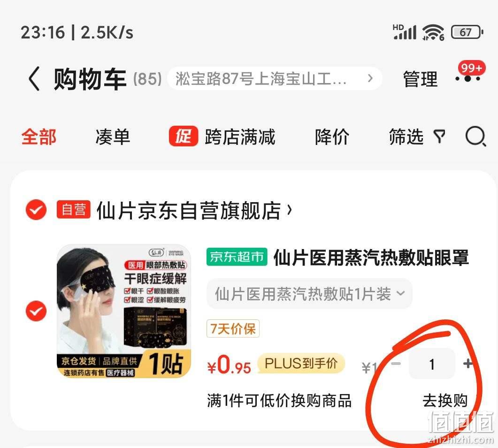The height and width of the screenshot is (448, 498).
Task: Expand the 仙片医用蒸汽热敷贴1片装 variant dropdown
Action: pyautogui.click(x=309, y=294)
